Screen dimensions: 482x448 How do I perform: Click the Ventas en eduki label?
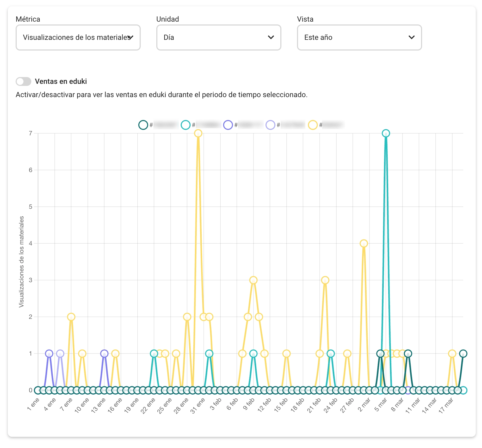click(x=61, y=81)
